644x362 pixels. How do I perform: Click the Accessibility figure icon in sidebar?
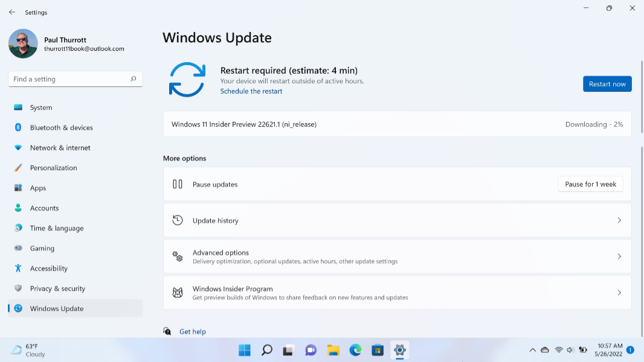(18, 268)
